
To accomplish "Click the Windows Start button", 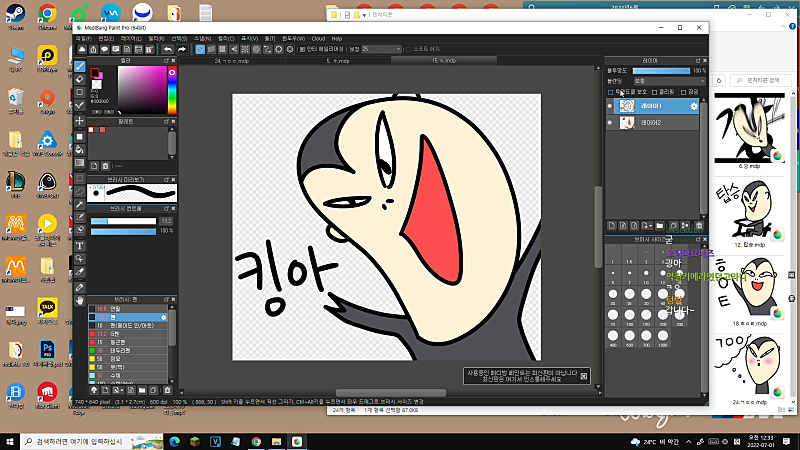I will [11, 440].
